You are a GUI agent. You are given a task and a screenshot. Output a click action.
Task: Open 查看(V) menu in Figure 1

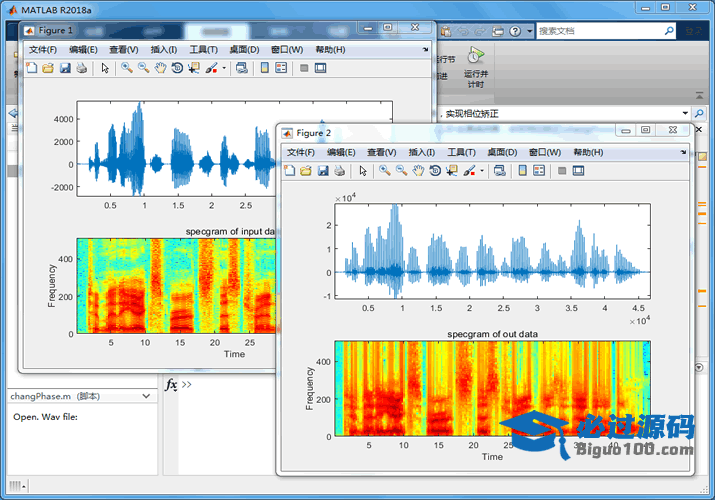coord(124,50)
